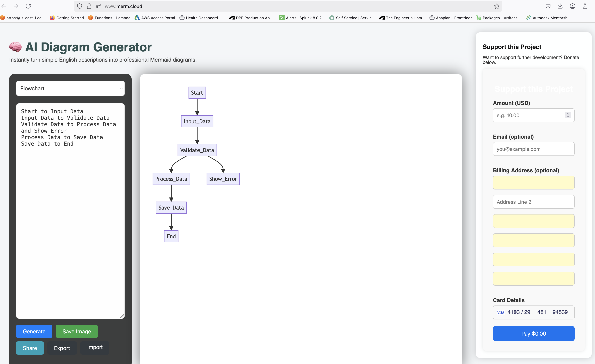Click the Share button
This screenshot has height=364, width=595.
point(30,348)
